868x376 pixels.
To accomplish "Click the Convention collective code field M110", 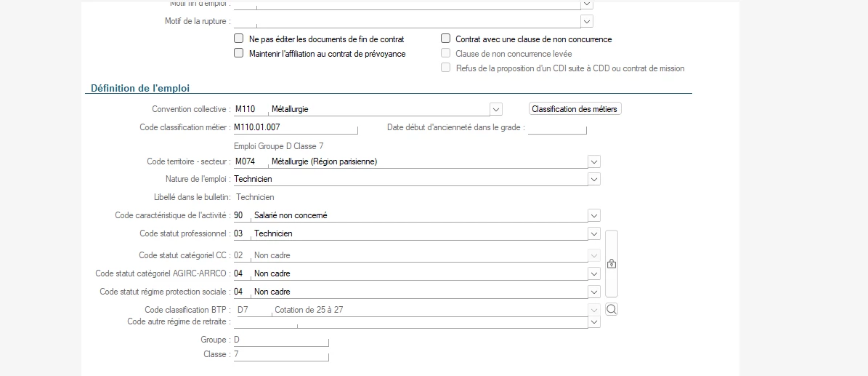I will pos(247,109).
